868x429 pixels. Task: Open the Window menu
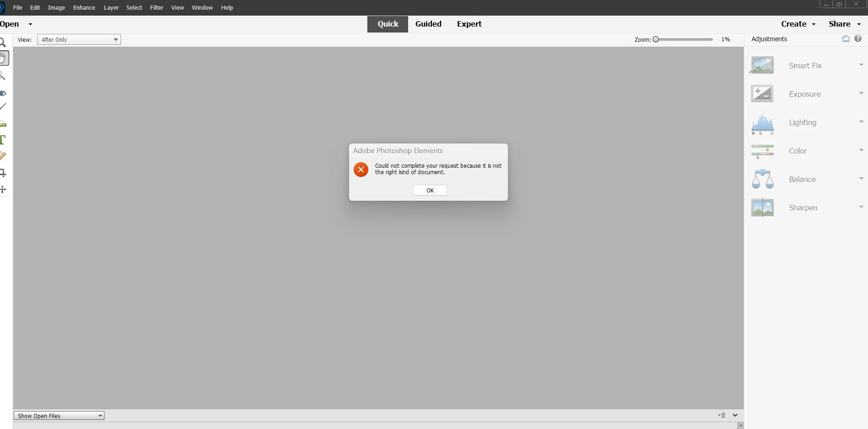click(x=202, y=8)
